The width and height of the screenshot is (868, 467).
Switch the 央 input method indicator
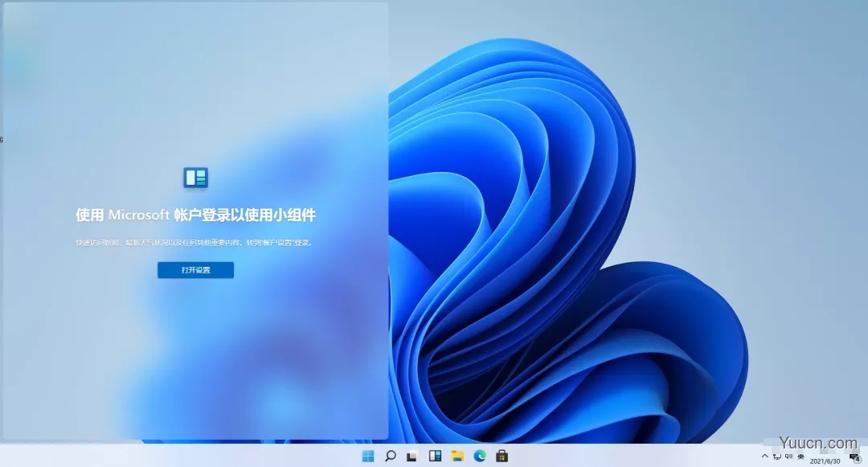[x=800, y=457]
